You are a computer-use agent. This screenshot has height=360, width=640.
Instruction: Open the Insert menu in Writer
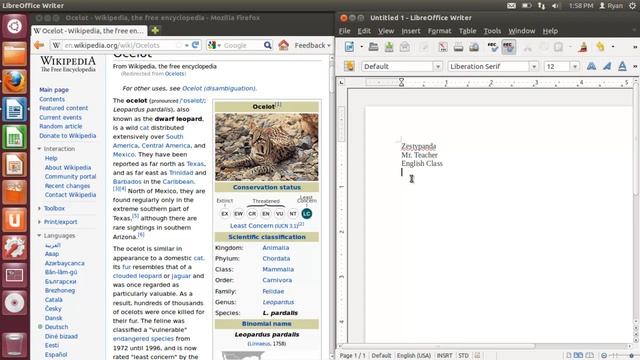[411, 31]
